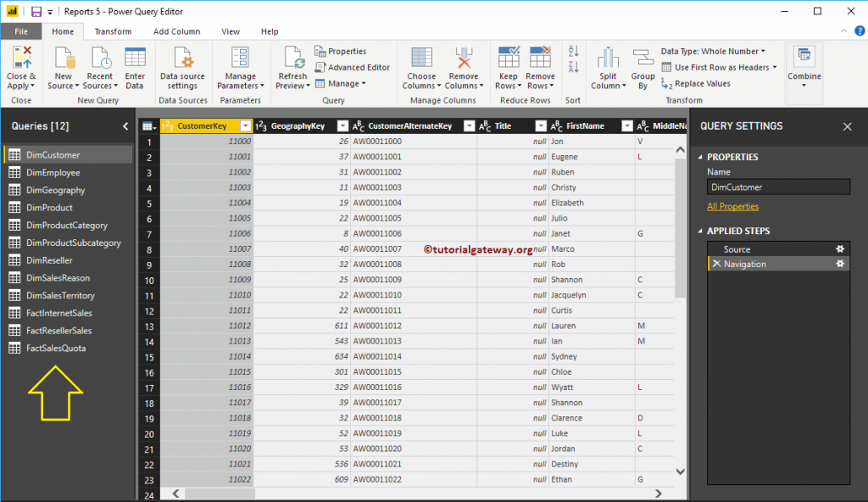Viewport: 868px width, 502px height.
Task: Open the CustomerKey column filter dropdown
Action: click(245, 125)
